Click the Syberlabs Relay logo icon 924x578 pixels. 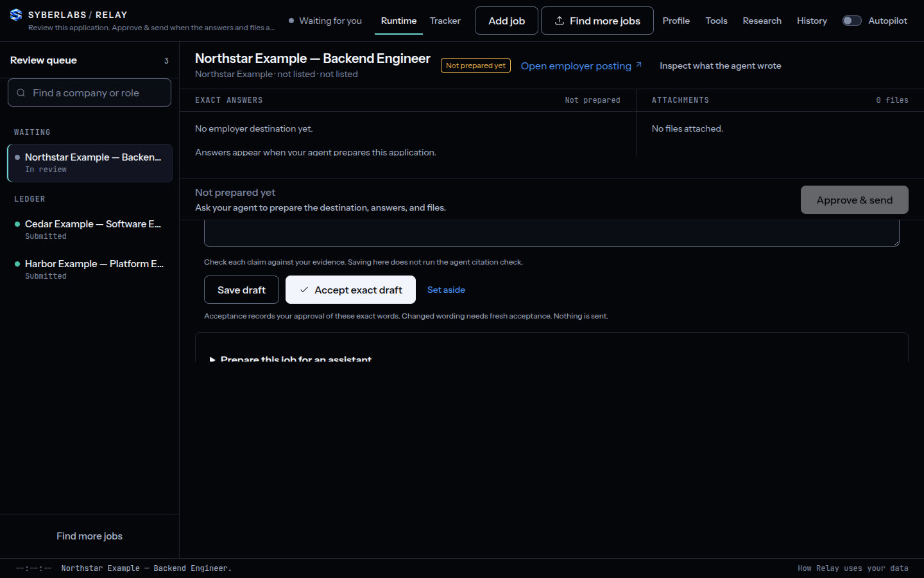pos(16,15)
